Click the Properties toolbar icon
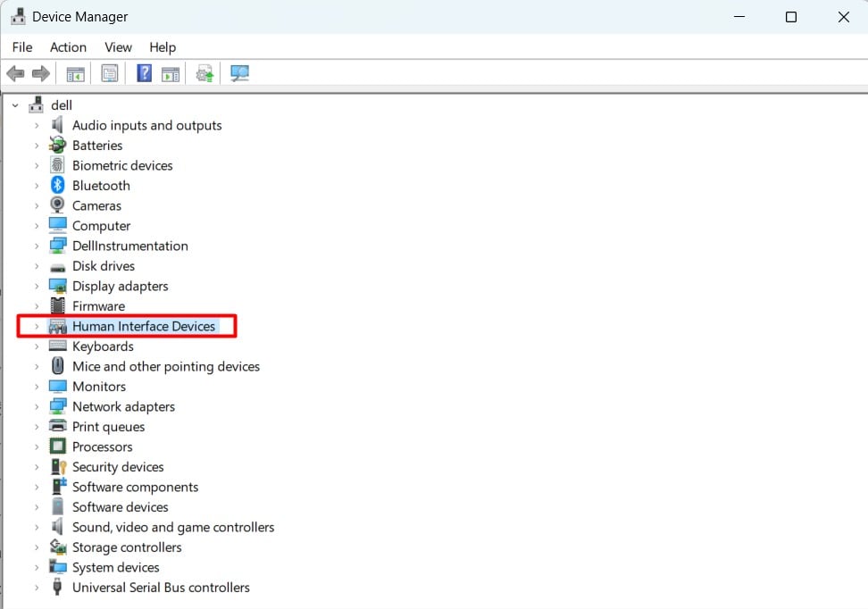Viewport: 868px width, 609px height. point(110,73)
